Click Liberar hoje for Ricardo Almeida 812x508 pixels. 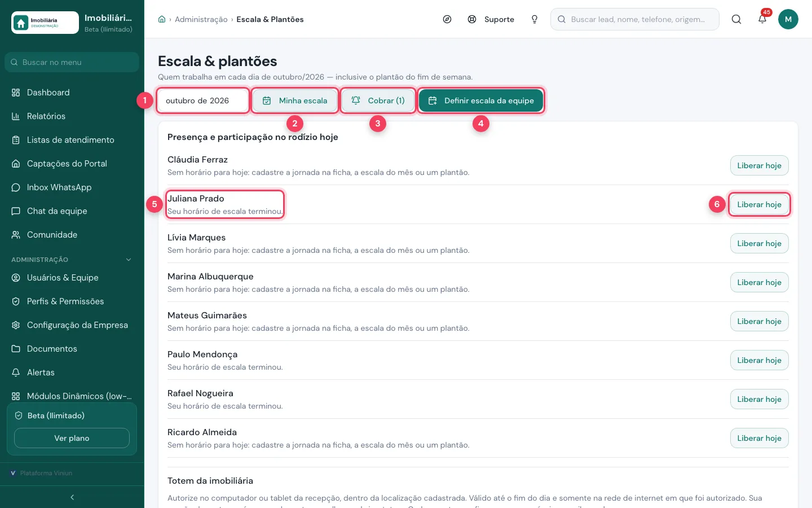[x=760, y=438]
